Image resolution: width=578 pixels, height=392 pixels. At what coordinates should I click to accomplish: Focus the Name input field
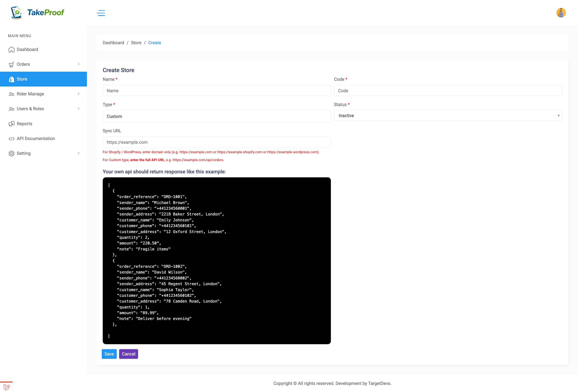(x=217, y=91)
